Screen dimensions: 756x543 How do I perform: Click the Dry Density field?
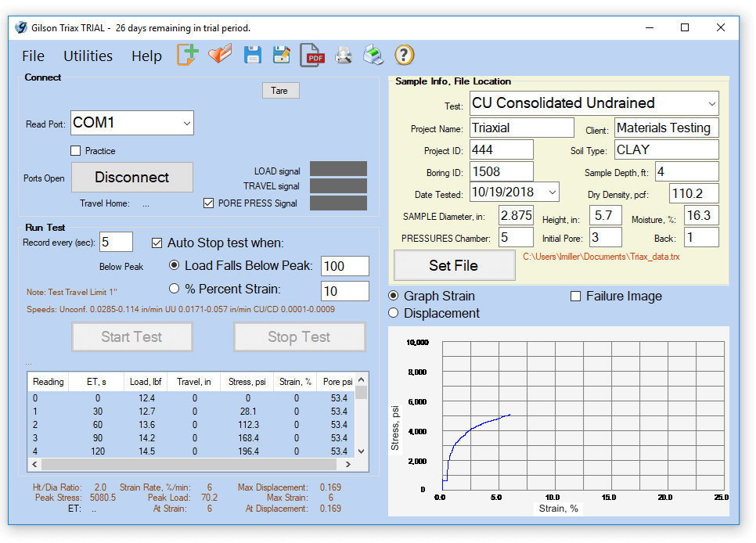pyautogui.click(x=694, y=193)
